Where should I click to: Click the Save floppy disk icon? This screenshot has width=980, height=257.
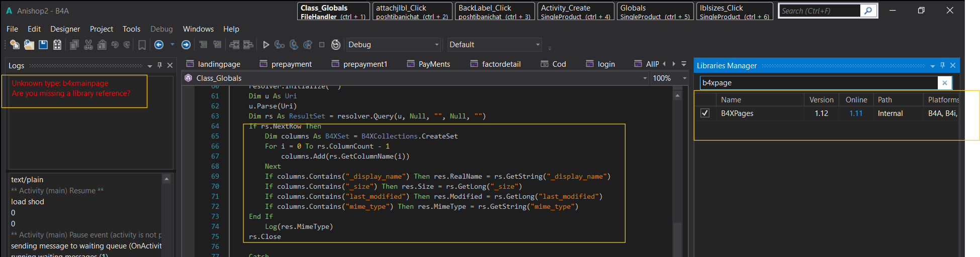click(43, 45)
